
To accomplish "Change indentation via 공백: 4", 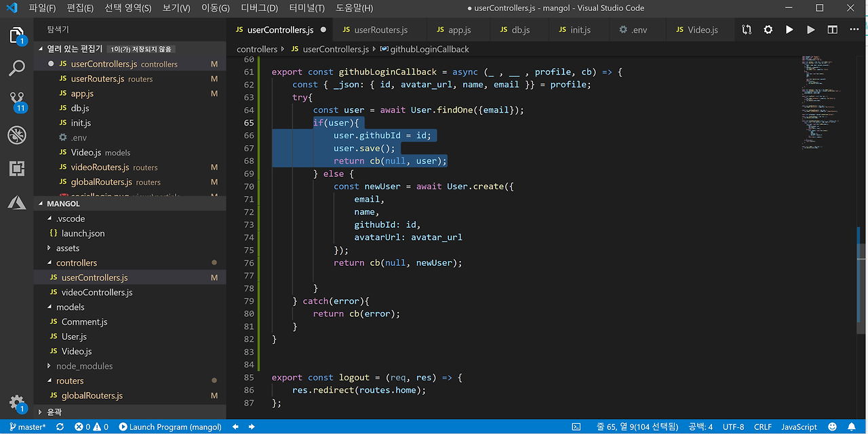I will click(701, 427).
